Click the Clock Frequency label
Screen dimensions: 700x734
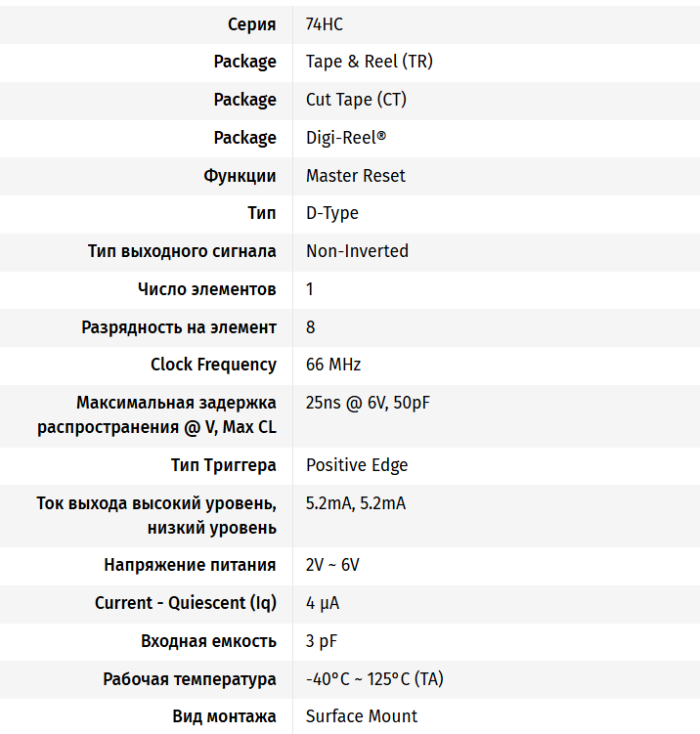(213, 365)
